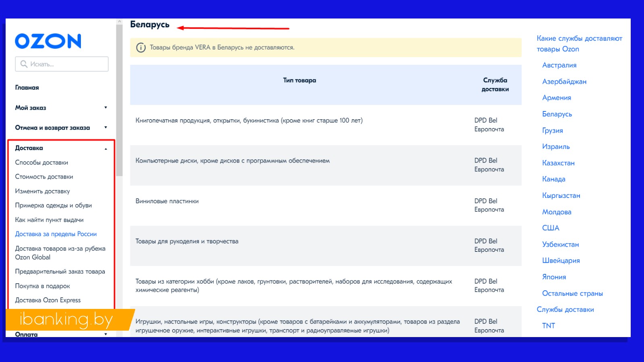Click the Беларусь page heading
644x362 pixels.
click(150, 25)
